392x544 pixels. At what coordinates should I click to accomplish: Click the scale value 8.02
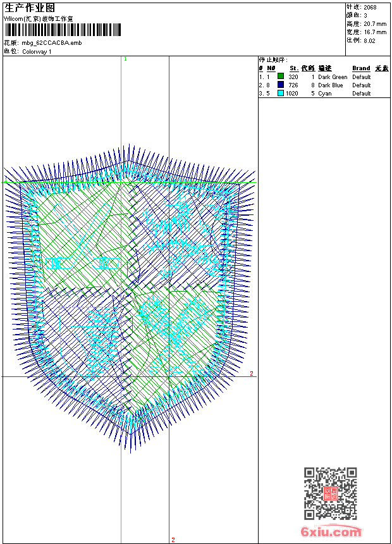tap(369, 40)
